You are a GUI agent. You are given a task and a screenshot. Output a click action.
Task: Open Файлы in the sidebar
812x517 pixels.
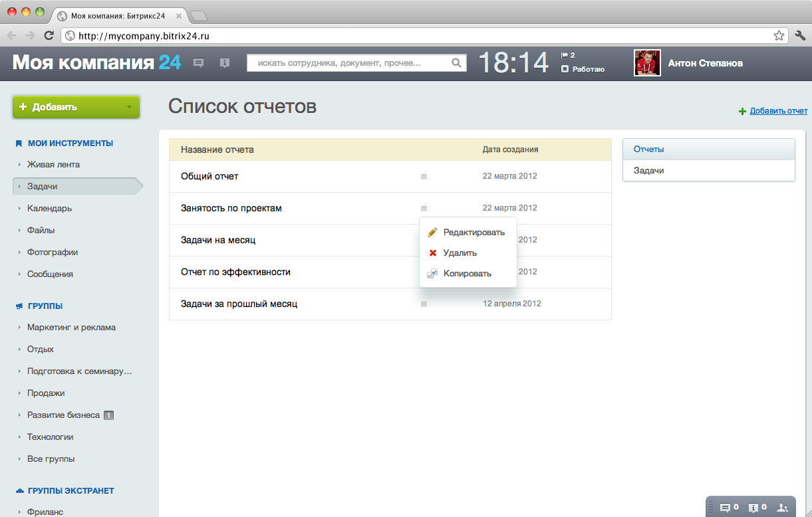click(x=41, y=230)
